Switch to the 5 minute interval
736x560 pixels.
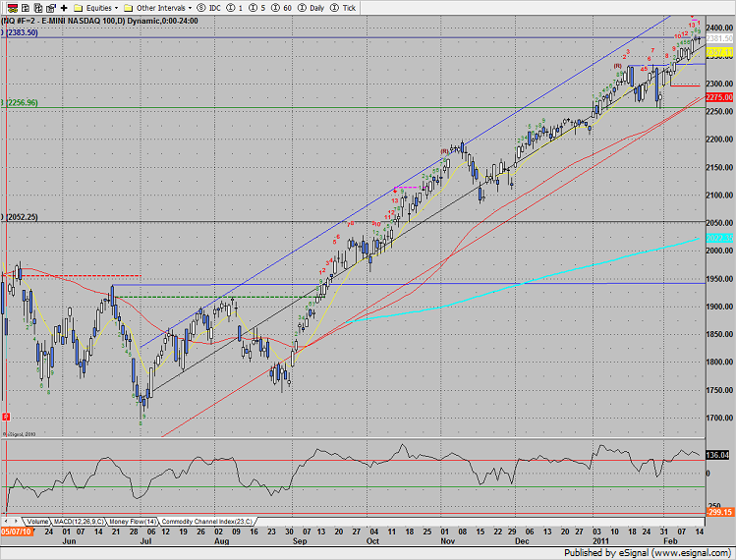pyautogui.click(x=257, y=8)
